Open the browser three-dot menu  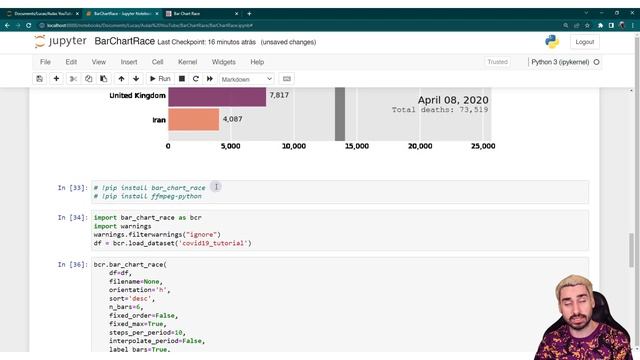(x=633, y=25)
